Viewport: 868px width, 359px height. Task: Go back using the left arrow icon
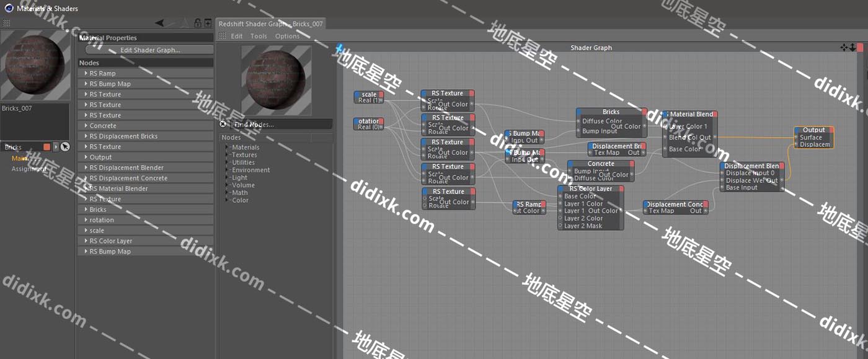tap(160, 23)
